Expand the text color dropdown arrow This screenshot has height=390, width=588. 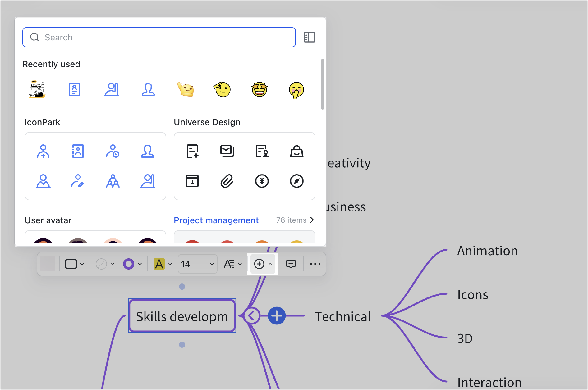point(171,264)
